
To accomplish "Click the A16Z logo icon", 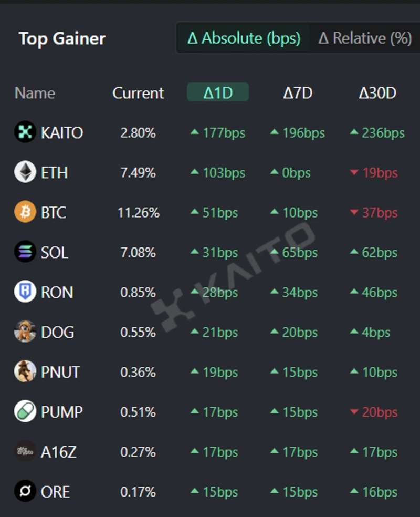I will (25, 452).
